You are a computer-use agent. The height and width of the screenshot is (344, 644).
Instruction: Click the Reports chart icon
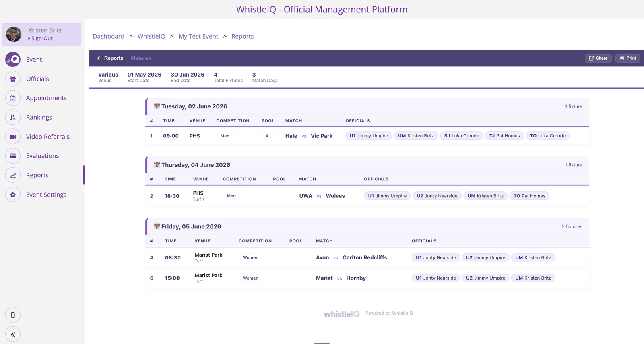13,175
